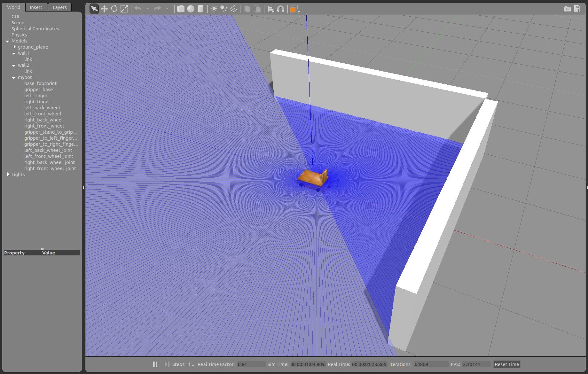Select left_front_wheel link
The image size is (588, 374).
pyautogui.click(x=43, y=114)
